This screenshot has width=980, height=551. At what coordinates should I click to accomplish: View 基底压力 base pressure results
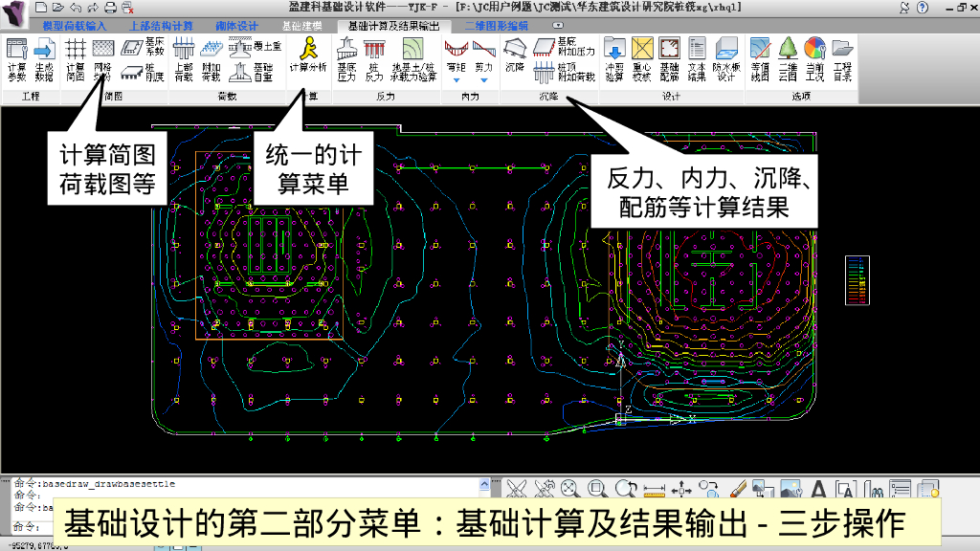coord(346,60)
